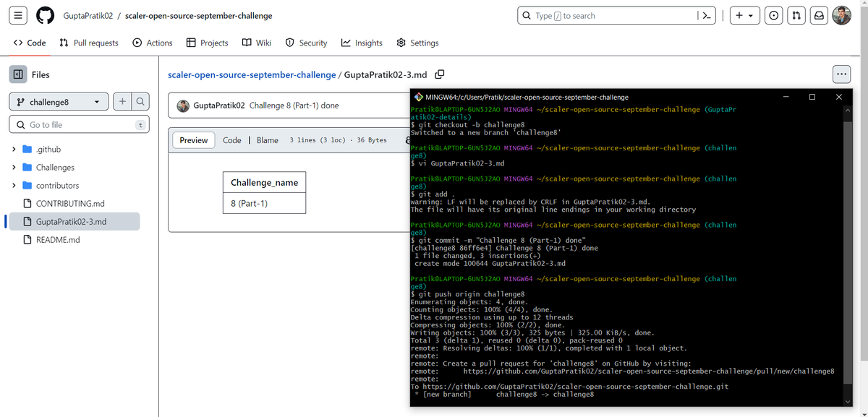Switch to the Blame view

coord(267,140)
